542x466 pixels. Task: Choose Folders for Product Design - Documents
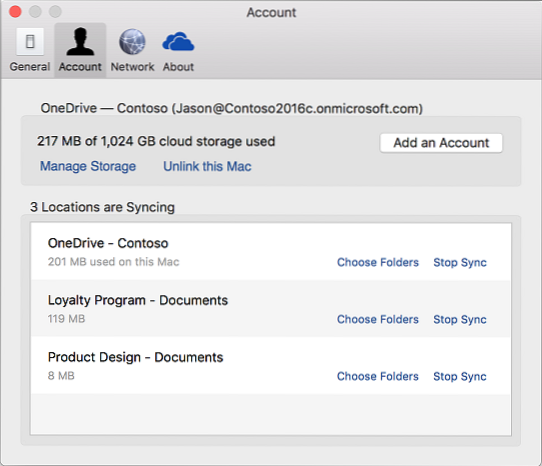(378, 376)
